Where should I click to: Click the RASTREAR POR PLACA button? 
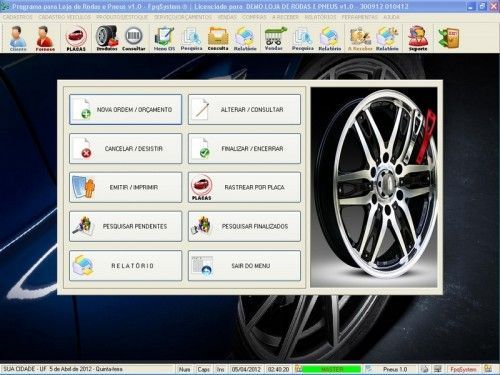point(244,187)
